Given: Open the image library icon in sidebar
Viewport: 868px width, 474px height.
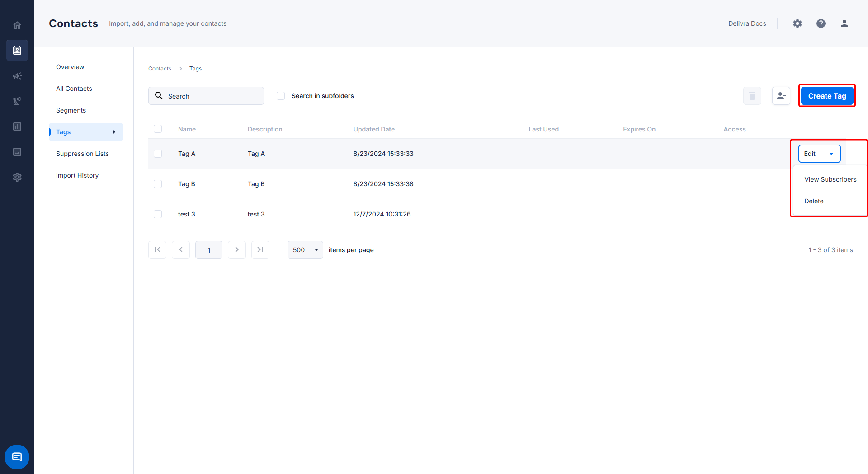Looking at the screenshot, I should [x=17, y=152].
